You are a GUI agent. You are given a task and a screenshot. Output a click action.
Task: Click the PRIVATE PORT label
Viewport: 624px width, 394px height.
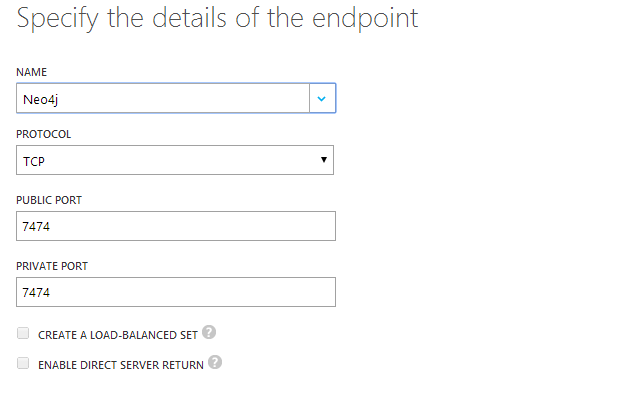pyautogui.click(x=52, y=266)
